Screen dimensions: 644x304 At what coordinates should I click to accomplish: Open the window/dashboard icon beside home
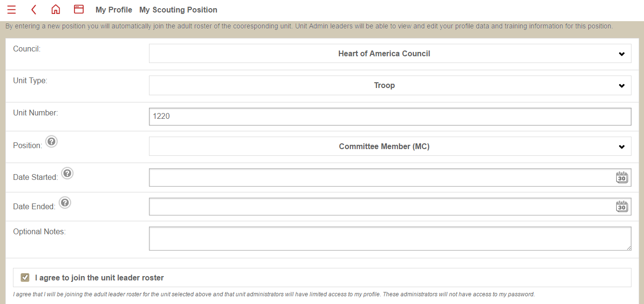[x=79, y=9]
